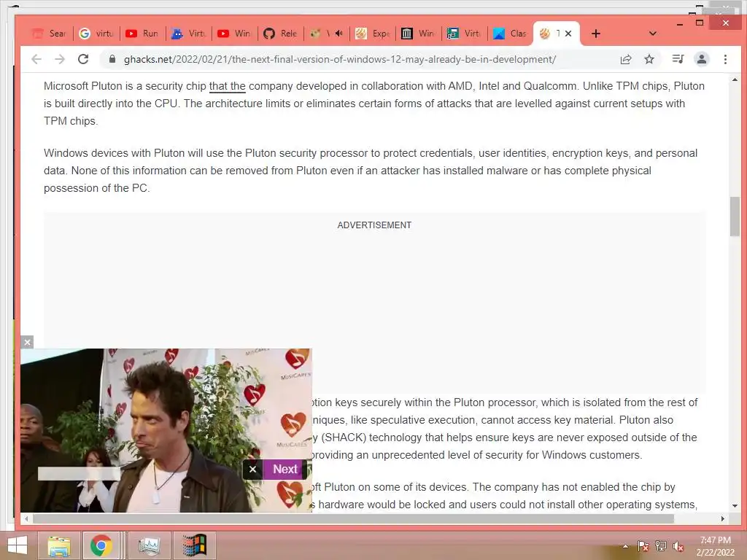Switch to the GitHub 'Rele' tab

(x=281, y=34)
